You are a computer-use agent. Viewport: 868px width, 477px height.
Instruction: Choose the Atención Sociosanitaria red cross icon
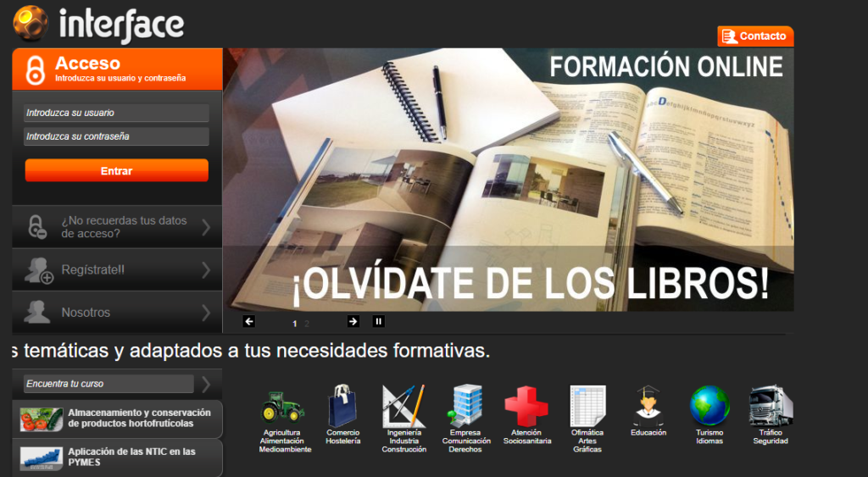click(x=526, y=407)
